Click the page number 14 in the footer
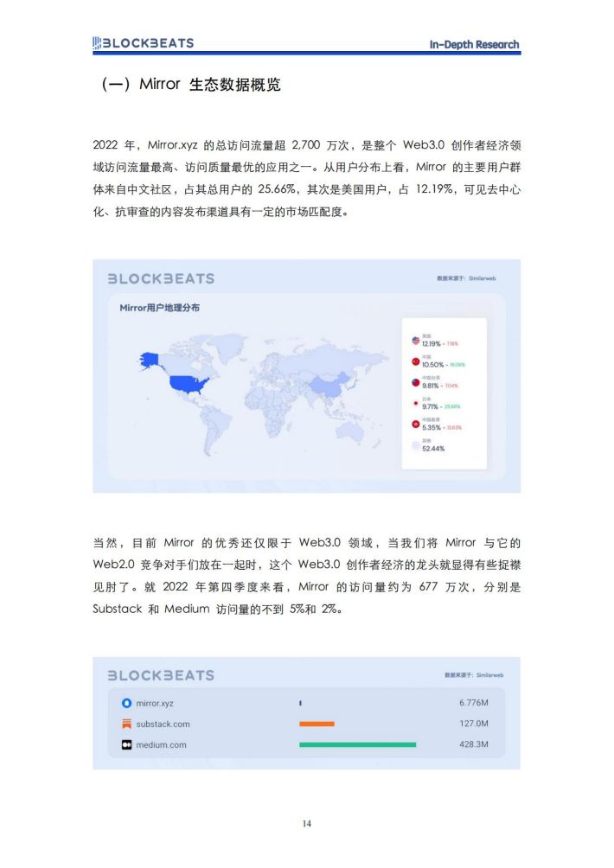Image resolution: width=614 pixels, height=868 pixels. 307,824
